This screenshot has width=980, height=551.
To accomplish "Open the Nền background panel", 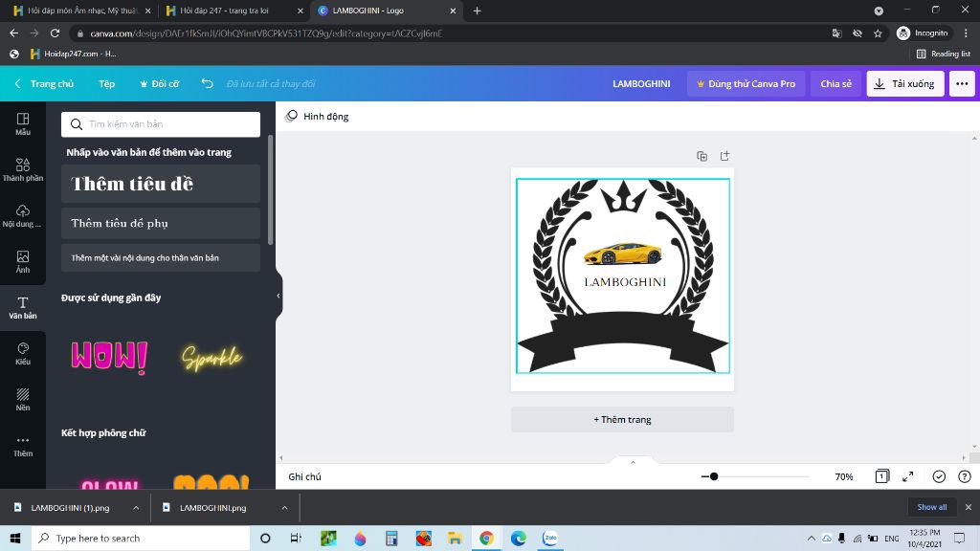I will [x=23, y=400].
